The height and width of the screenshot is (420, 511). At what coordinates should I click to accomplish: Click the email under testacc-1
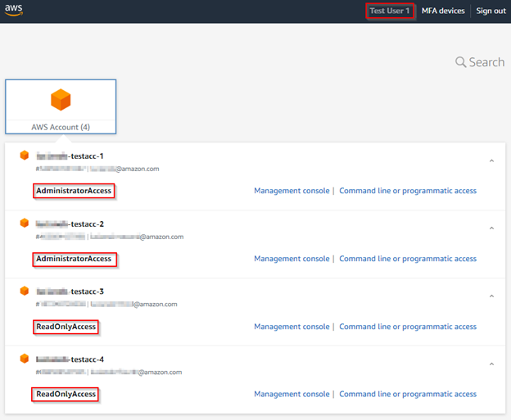click(x=124, y=169)
